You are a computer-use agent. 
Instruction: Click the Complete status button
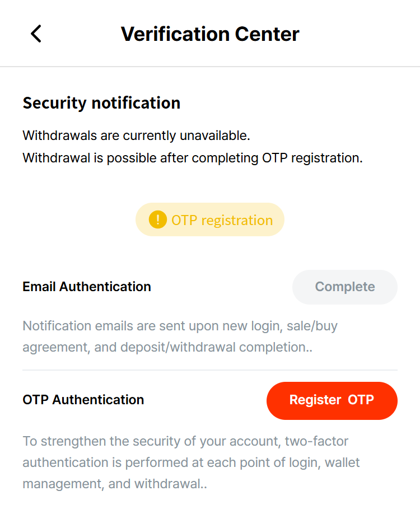pyautogui.click(x=345, y=287)
